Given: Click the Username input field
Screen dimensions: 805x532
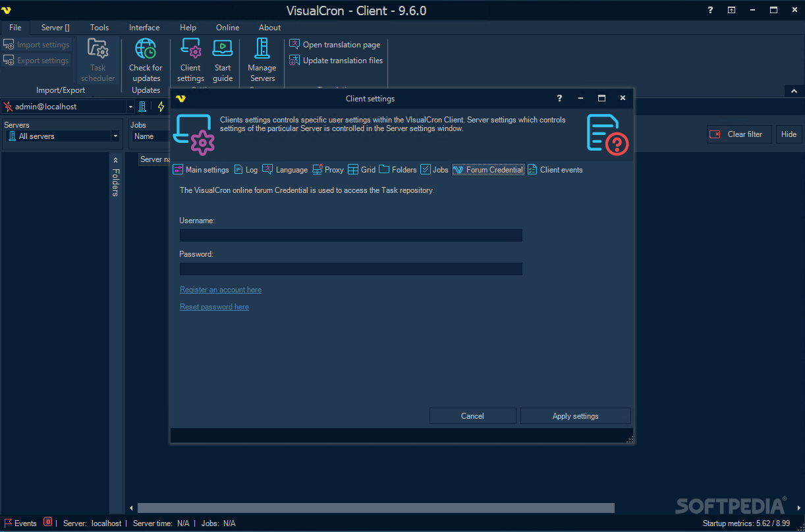Looking at the screenshot, I should (350, 235).
